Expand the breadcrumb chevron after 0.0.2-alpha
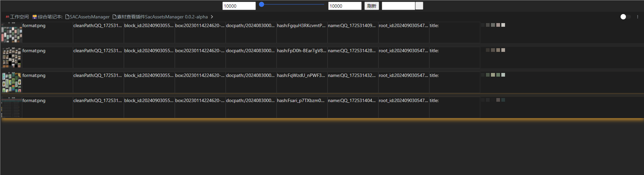The width and height of the screenshot is (644, 175). pyautogui.click(x=212, y=17)
